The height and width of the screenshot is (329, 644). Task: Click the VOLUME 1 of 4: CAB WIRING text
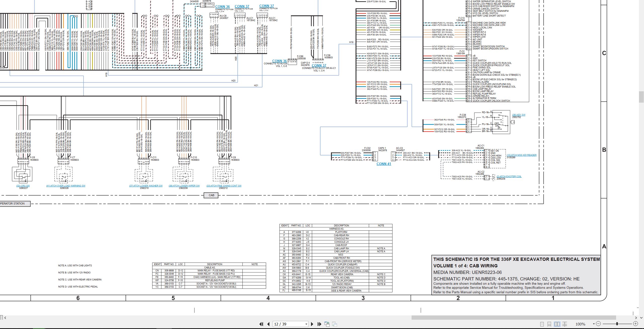point(465,266)
